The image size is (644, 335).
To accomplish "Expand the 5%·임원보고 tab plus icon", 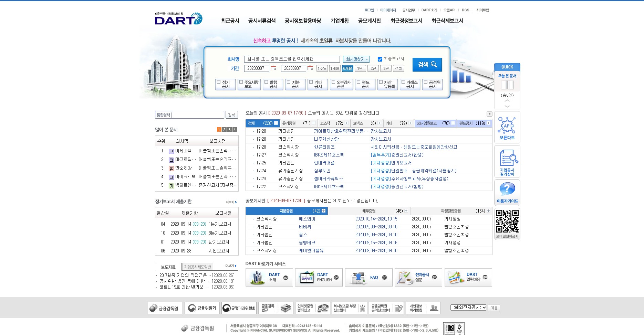I will point(453,123).
